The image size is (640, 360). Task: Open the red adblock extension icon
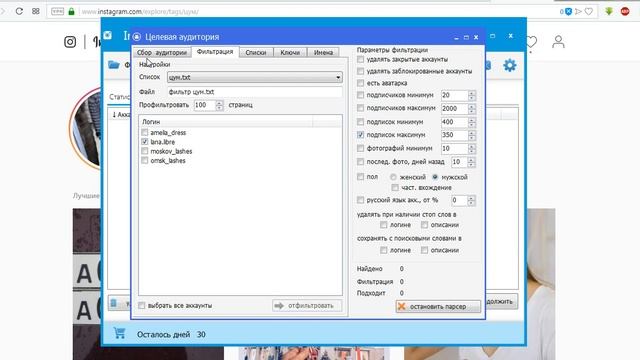coord(625,11)
